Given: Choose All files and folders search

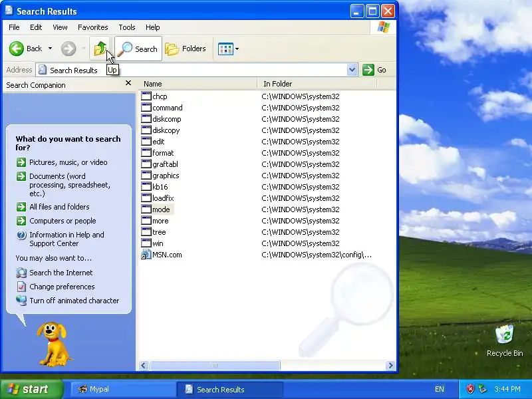Looking at the screenshot, I should pyautogui.click(x=59, y=207).
